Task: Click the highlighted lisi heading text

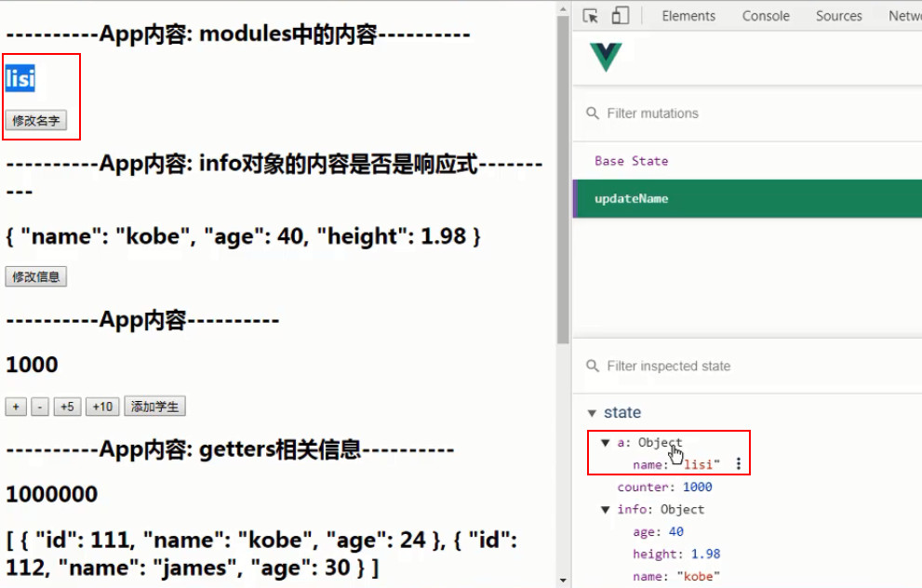Action: (20, 78)
